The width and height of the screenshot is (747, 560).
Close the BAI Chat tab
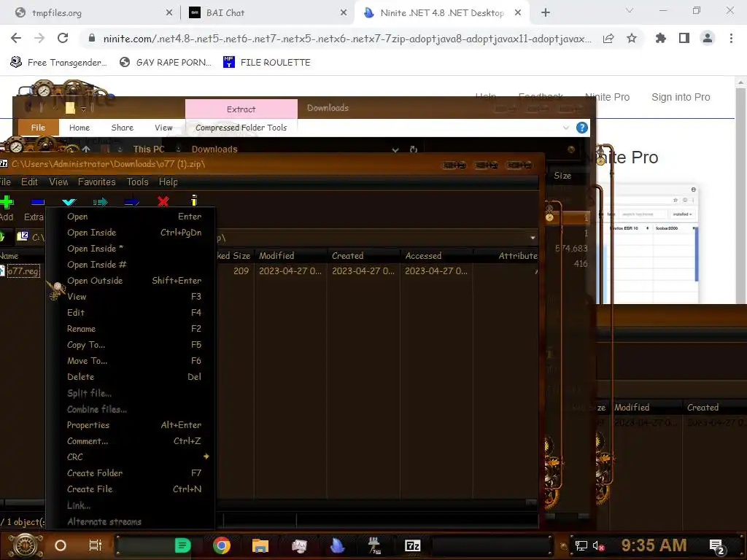pyautogui.click(x=343, y=13)
